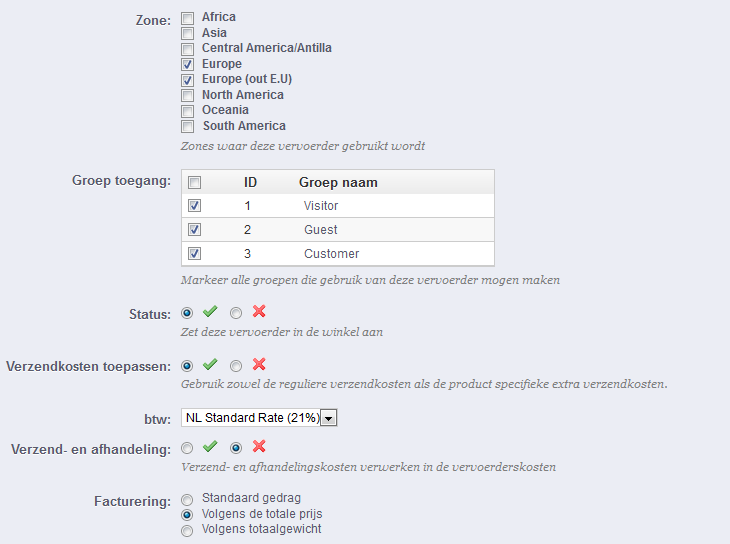Enable Verzend- en afhandeling radio option
The width and height of the screenshot is (730, 544).
pyautogui.click(x=187, y=449)
